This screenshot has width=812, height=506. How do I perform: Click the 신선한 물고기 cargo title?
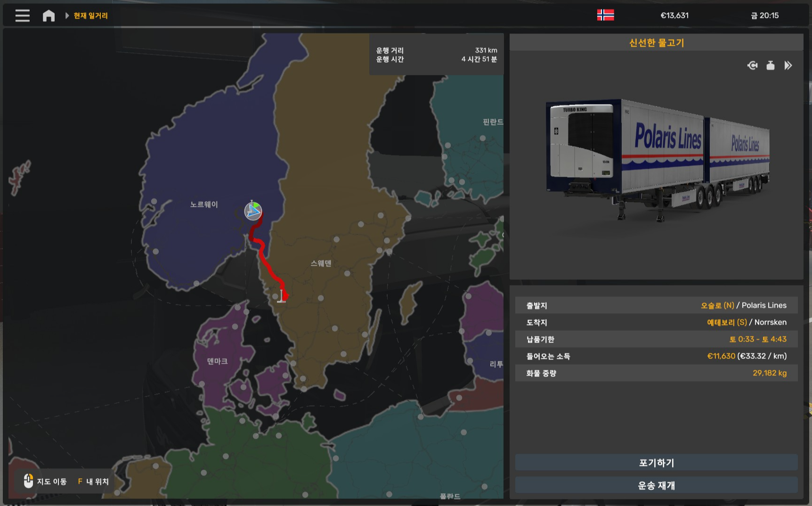(656, 43)
